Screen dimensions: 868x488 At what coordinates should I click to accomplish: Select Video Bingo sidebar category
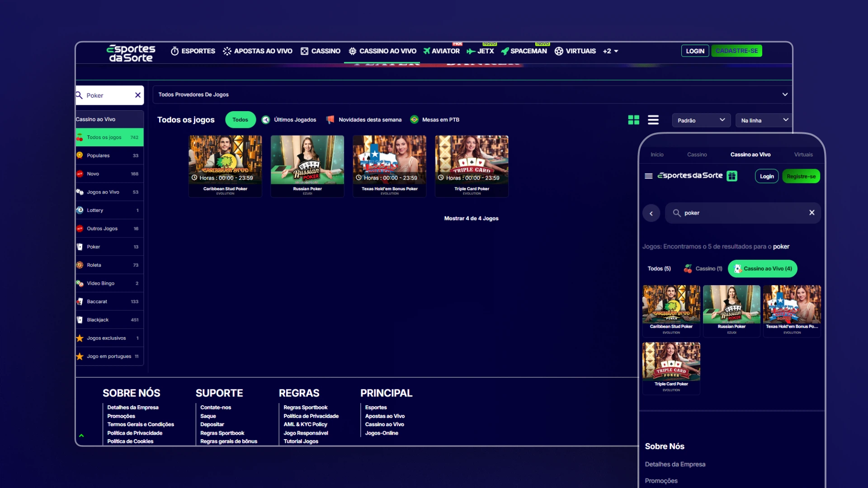(x=109, y=284)
